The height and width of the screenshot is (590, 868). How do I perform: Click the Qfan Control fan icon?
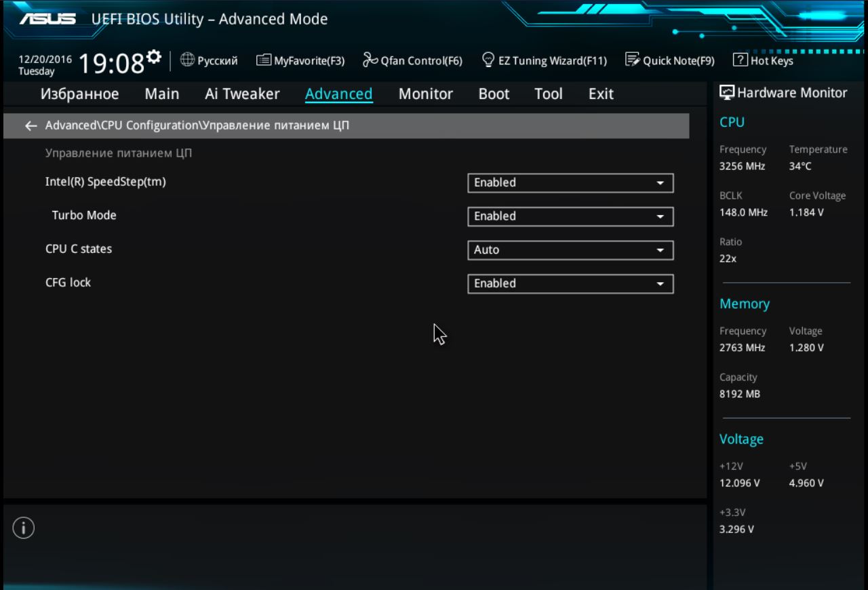coord(370,60)
